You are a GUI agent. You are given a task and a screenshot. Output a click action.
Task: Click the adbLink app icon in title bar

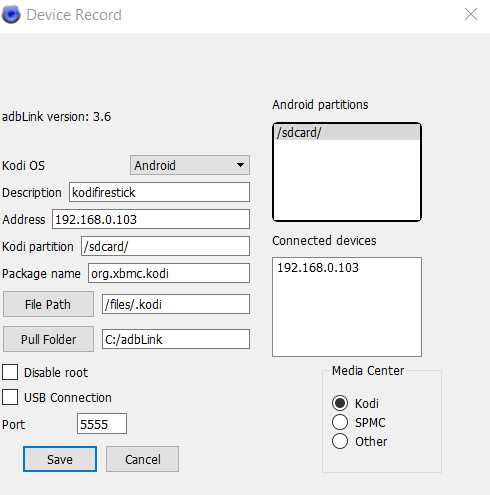(x=11, y=15)
